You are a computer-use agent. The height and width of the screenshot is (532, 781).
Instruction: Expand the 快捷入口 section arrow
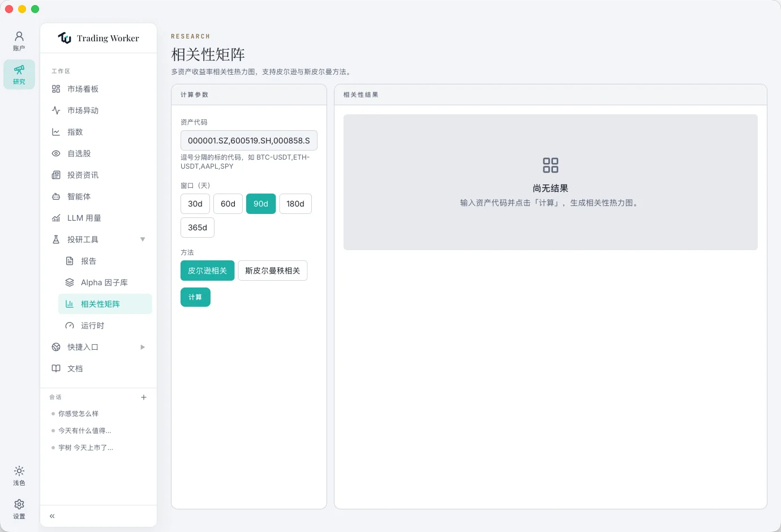[x=143, y=347]
